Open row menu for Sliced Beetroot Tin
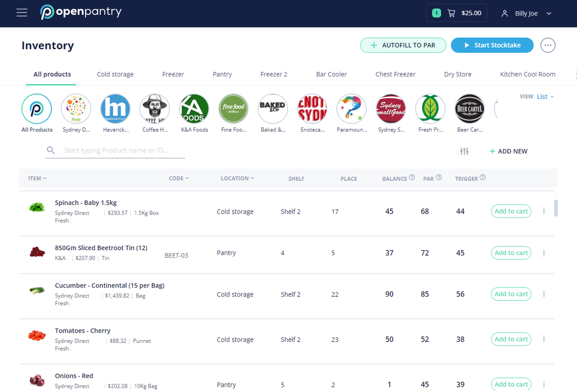 [x=544, y=253]
